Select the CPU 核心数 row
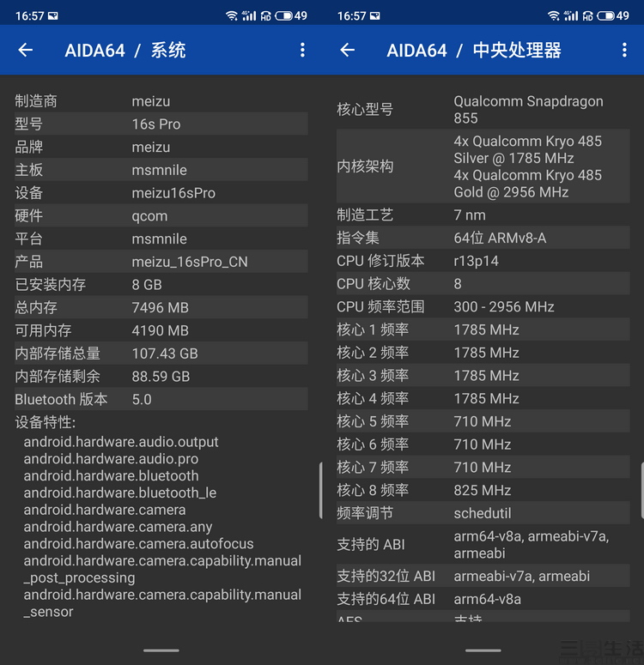Viewport: 644px width, 665px height. pos(483,283)
